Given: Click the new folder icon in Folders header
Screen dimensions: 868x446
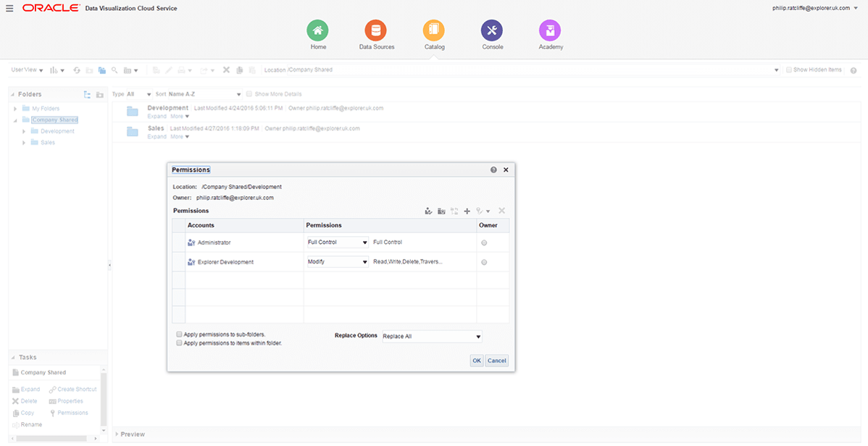Looking at the screenshot, I should tap(100, 95).
